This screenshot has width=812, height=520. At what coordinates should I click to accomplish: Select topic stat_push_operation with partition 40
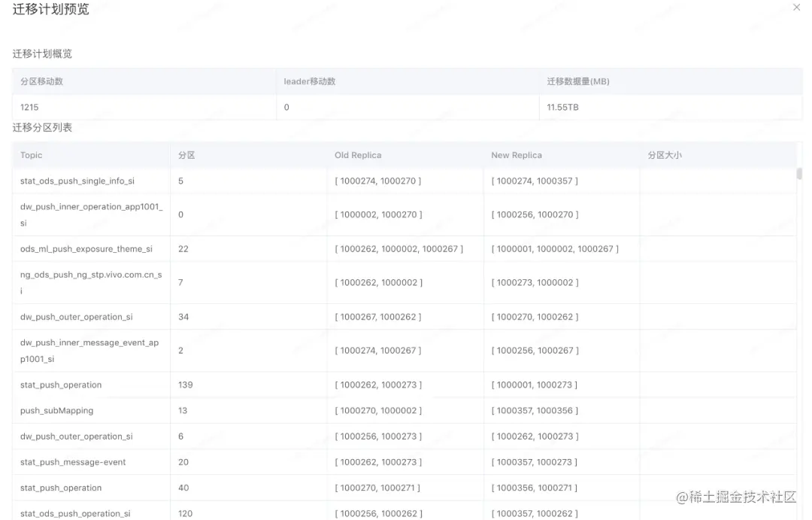pyautogui.click(x=61, y=488)
